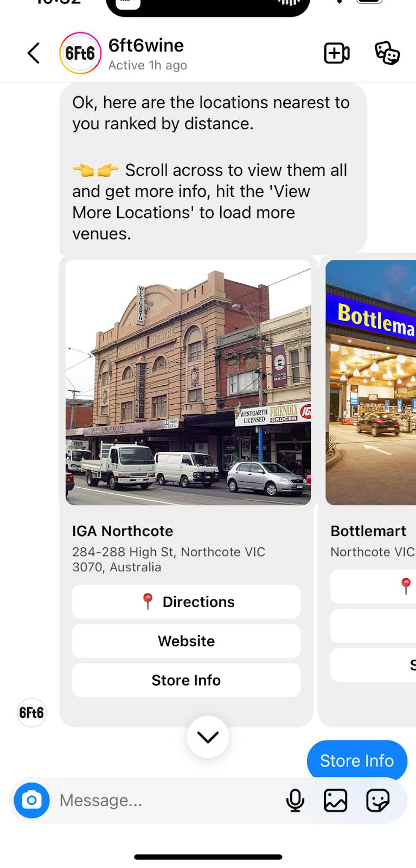Tap the Bottlemart card directions pin button
416x868 pixels.
[373, 586]
